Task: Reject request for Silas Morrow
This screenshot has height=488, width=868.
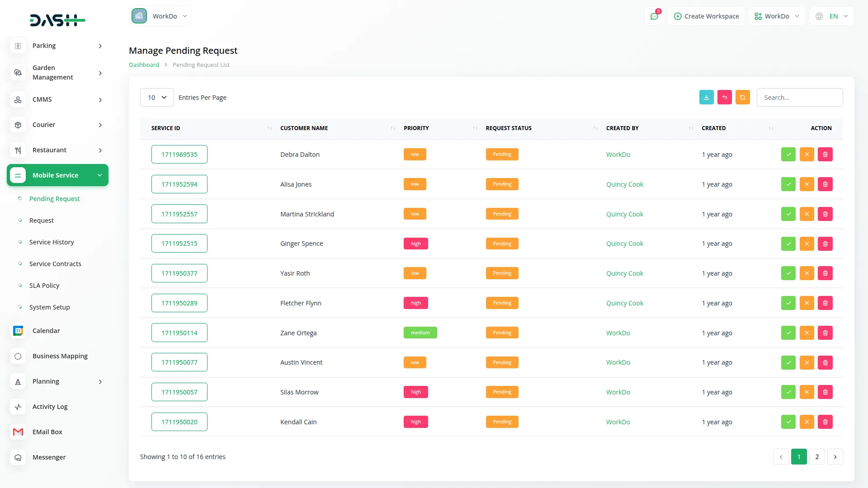Action: [807, 392]
